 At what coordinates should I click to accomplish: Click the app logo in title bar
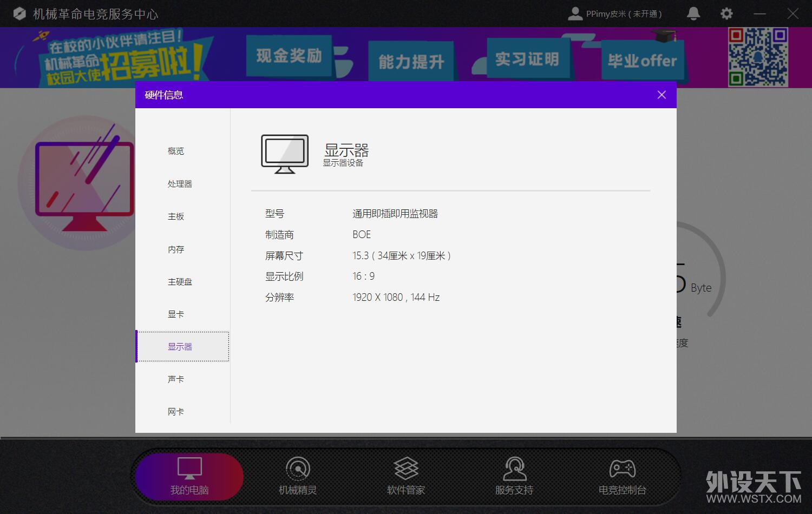click(19, 14)
